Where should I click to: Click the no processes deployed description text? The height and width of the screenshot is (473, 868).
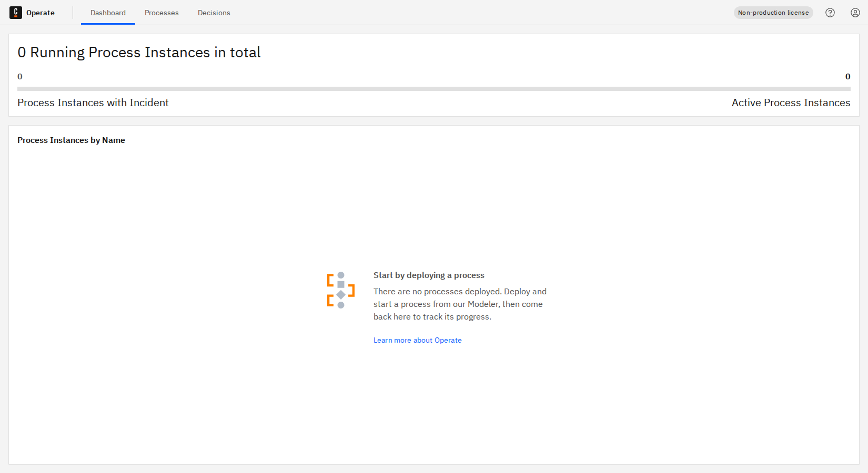pos(460,304)
